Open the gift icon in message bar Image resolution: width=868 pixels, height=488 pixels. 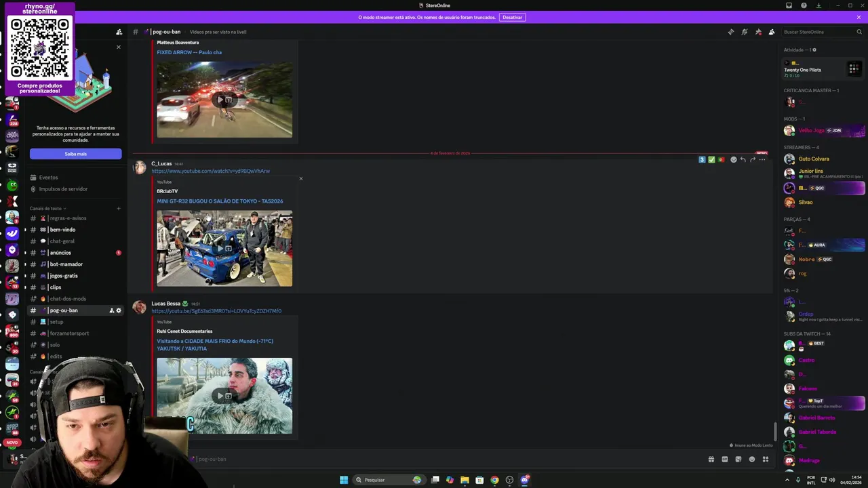711,459
